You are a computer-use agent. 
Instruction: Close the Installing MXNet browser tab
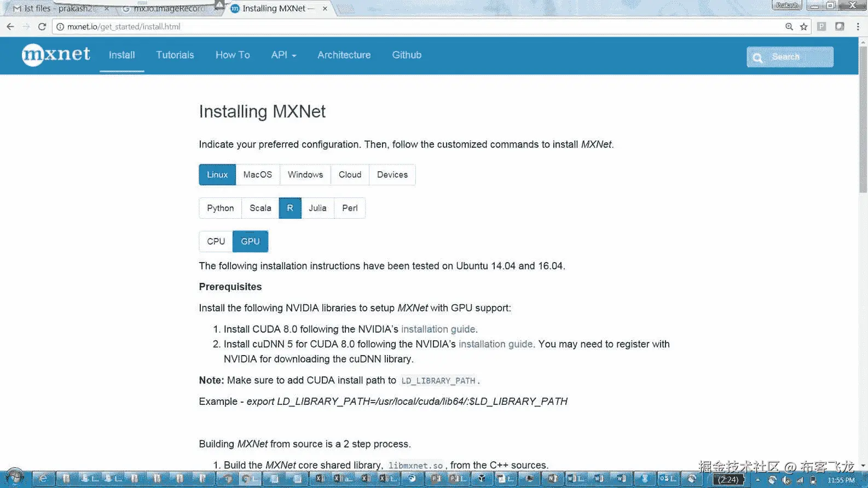point(325,9)
